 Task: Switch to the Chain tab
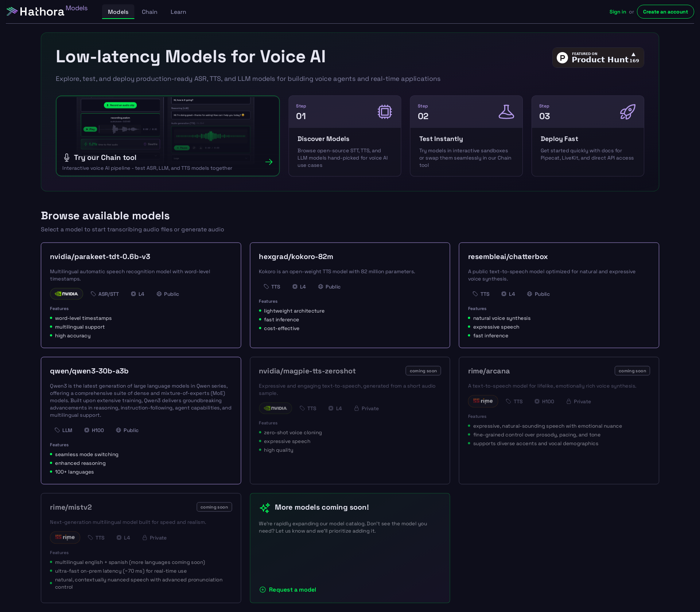149,12
